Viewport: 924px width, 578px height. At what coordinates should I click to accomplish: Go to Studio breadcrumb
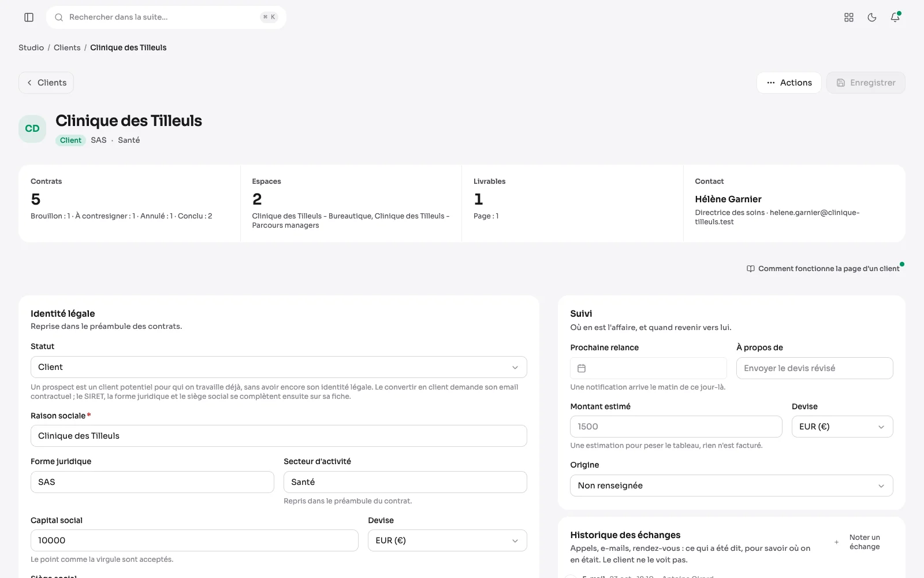(31, 47)
